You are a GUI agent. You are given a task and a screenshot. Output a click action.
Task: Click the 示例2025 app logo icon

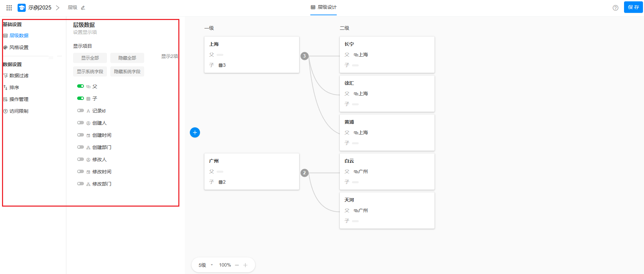pos(22,7)
